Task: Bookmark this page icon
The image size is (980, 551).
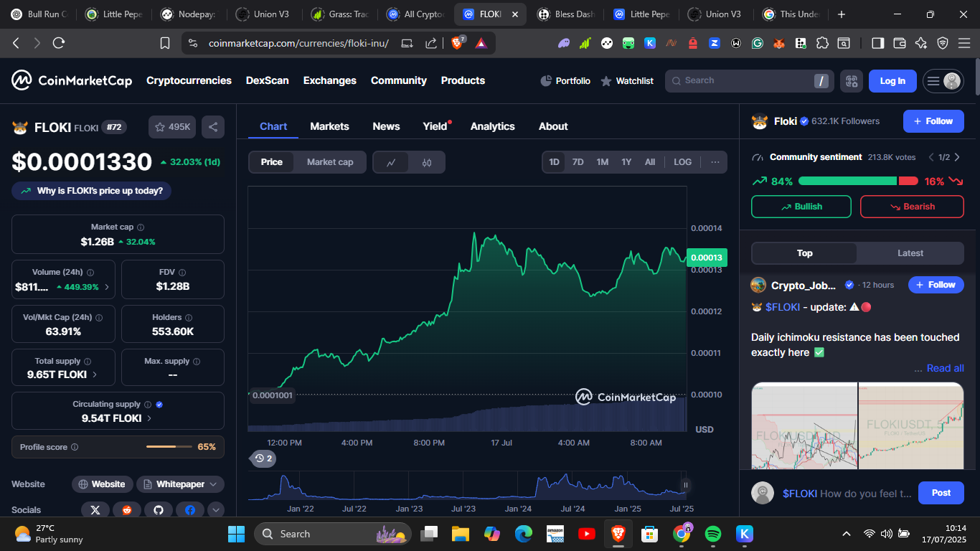Action: tap(165, 43)
